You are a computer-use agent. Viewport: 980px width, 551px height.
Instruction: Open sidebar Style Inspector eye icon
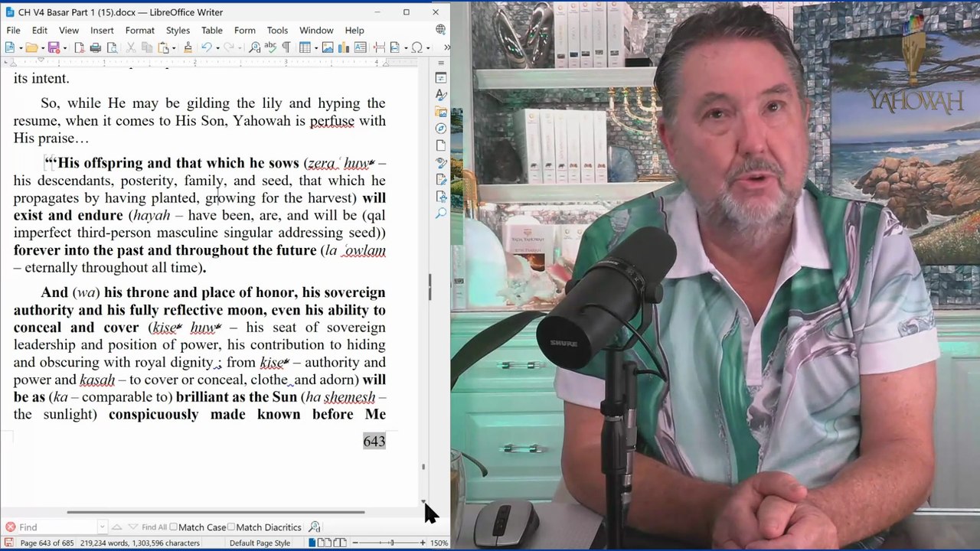coord(441,162)
